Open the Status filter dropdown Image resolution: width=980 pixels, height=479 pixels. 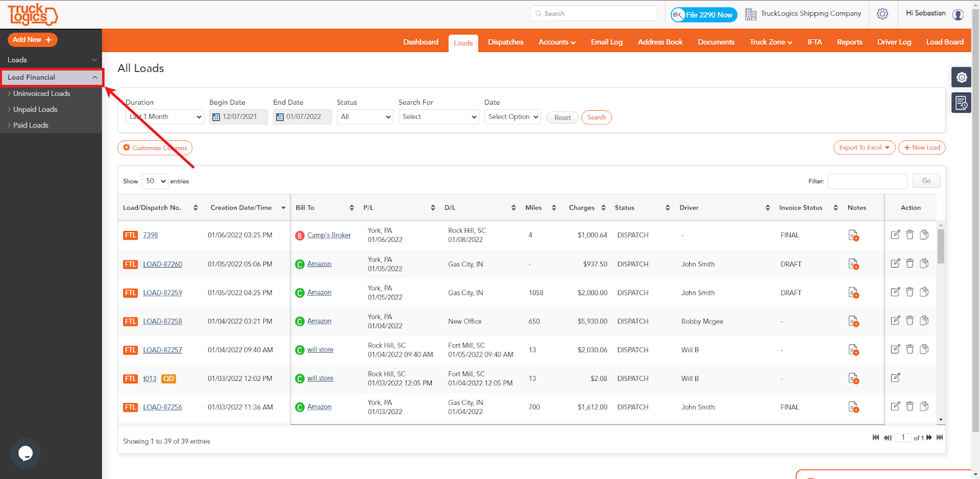pos(365,117)
